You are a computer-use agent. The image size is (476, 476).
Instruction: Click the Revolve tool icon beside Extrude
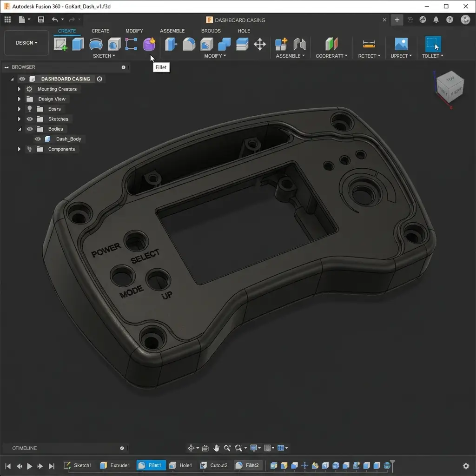pos(96,44)
